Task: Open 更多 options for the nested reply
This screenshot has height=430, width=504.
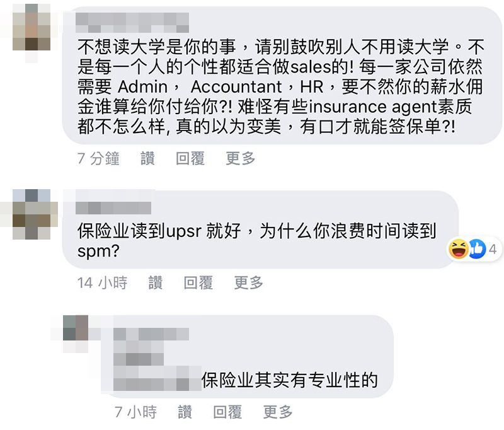Action: coord(278,412)
